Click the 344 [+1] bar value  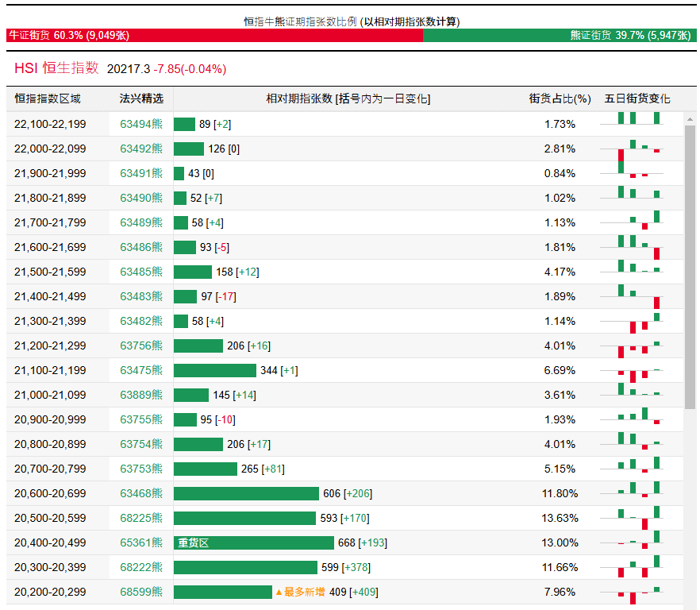(279, 370)
